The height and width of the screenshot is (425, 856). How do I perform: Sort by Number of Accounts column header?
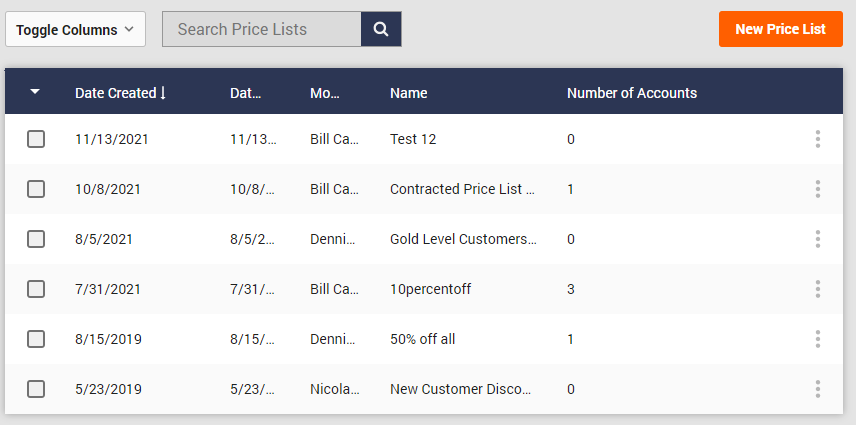tap(632, 93)
